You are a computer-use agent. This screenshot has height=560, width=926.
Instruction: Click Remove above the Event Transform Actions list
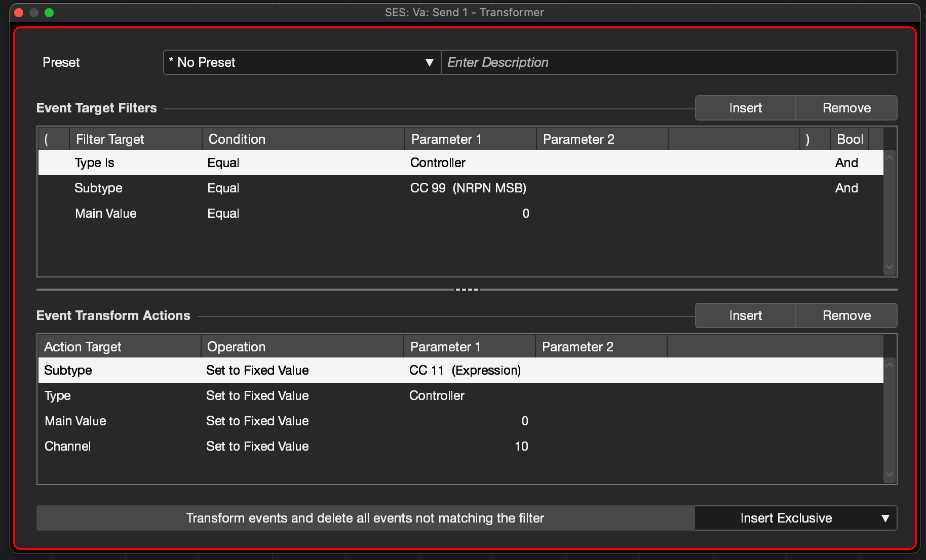tap(846, 315)
